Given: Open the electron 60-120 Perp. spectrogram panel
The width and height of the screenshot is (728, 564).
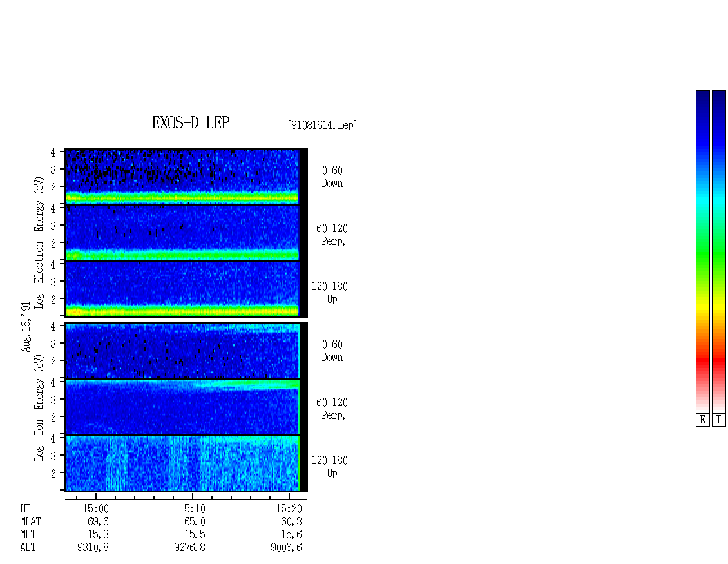Looking at the screenshot, I should click(186, 233).
